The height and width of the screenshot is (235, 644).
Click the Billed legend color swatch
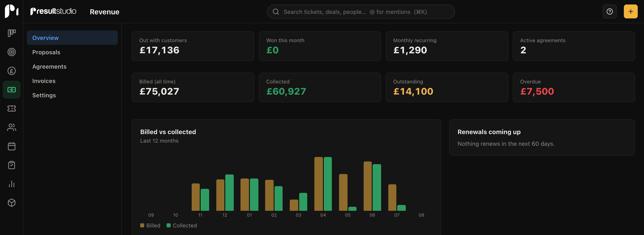(142, 226)
